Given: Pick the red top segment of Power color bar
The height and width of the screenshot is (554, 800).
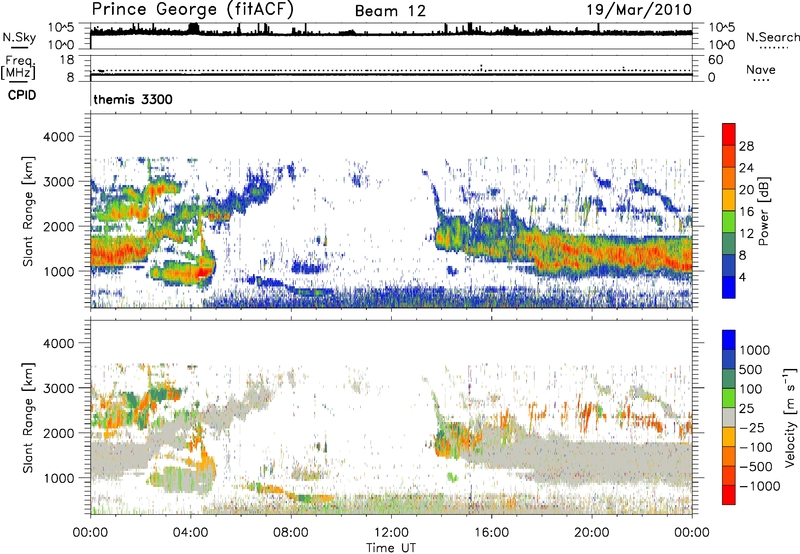Looking at the screenshot, I should tap(729, 134).
